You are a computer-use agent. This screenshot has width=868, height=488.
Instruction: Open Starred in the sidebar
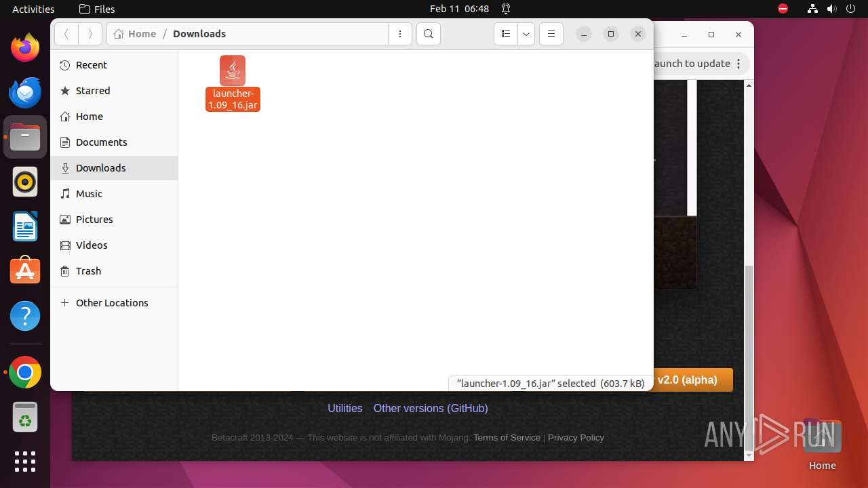pyautogui.click(x=114, y=91)
